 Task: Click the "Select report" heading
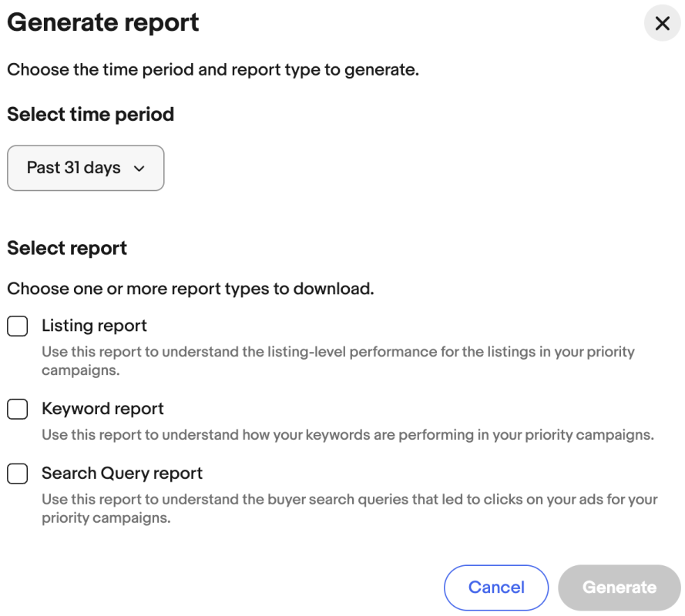point(67,249)
